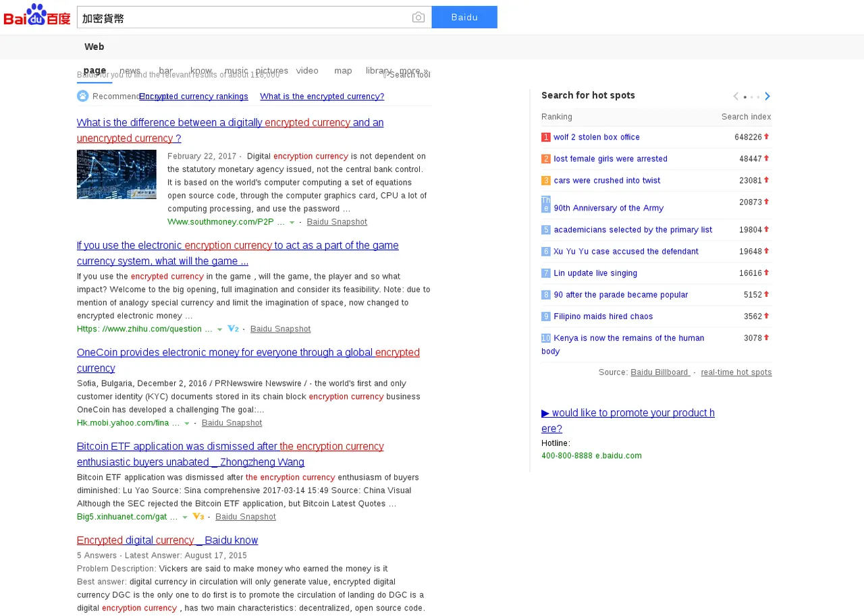864x616 pixels.
Task: Open the real-time hot spots link
Action: click(736, 372)
